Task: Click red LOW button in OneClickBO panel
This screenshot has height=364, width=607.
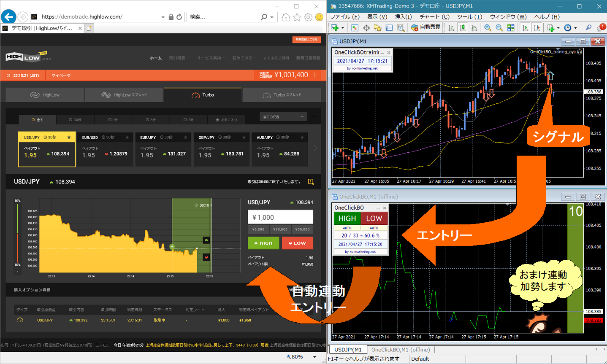Action: pos(374,218)
